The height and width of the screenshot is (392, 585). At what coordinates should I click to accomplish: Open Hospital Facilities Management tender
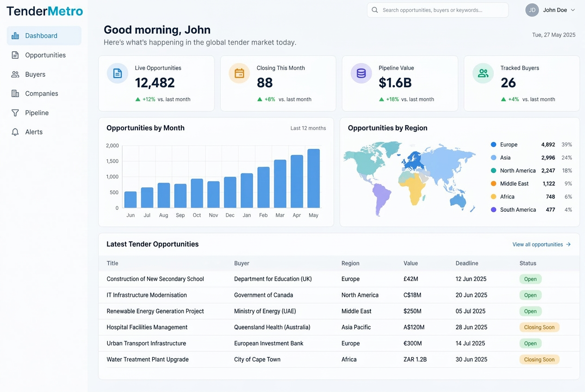pos(147,327)
